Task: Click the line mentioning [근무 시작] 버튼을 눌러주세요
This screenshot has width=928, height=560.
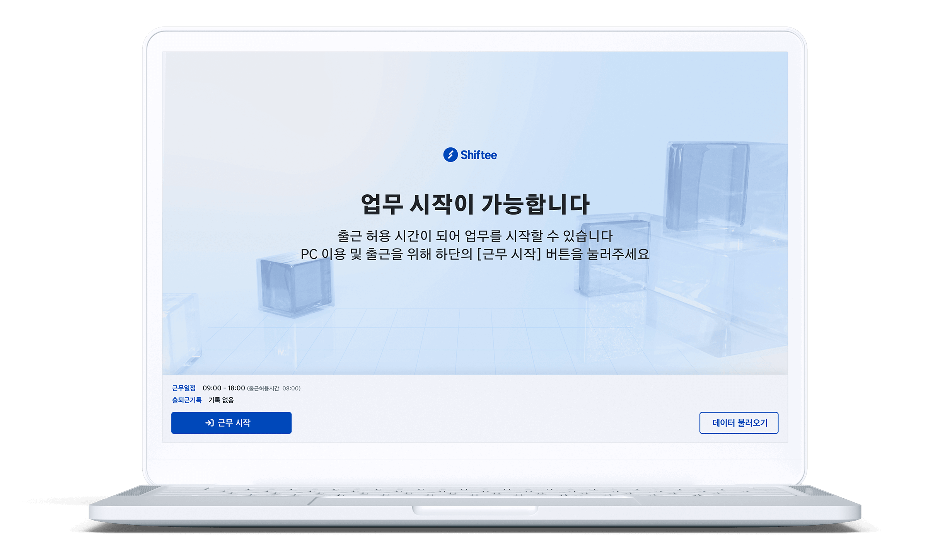Action: [475, 254]
